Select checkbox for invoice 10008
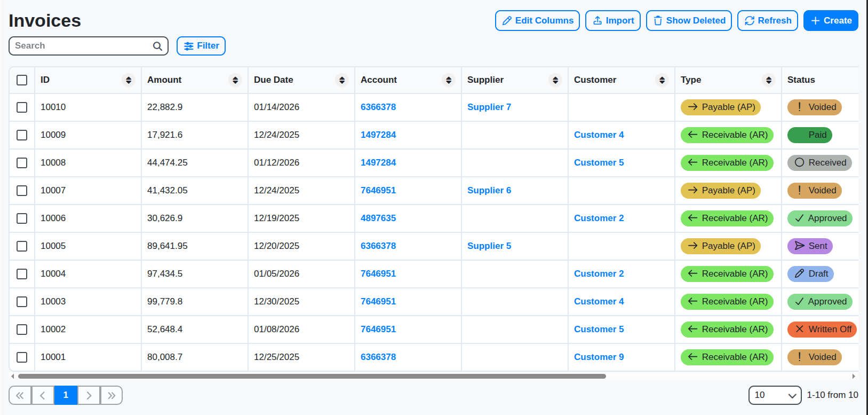This screenshot has height=415, width=868. [22, 163]
